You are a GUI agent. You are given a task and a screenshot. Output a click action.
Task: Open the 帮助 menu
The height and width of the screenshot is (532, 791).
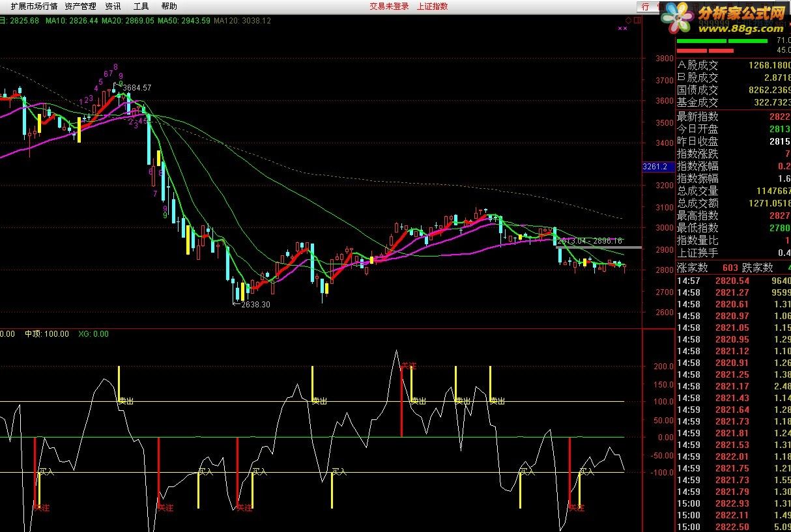pos(169,7)
